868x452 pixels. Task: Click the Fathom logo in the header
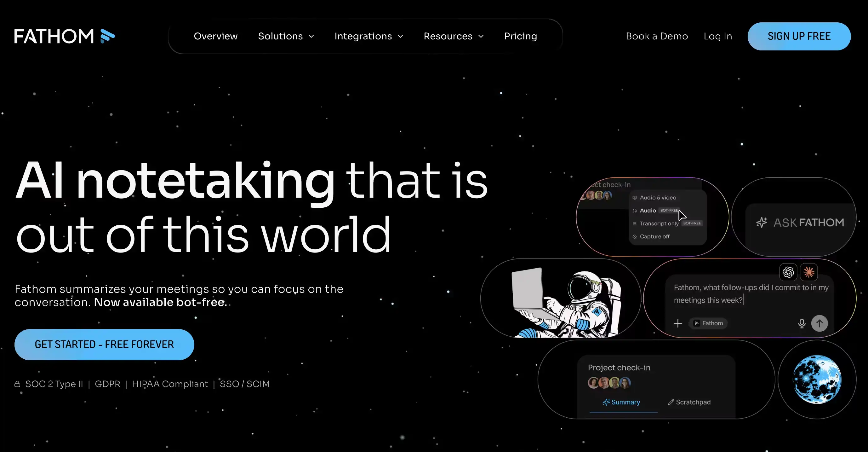pos(64,36)
